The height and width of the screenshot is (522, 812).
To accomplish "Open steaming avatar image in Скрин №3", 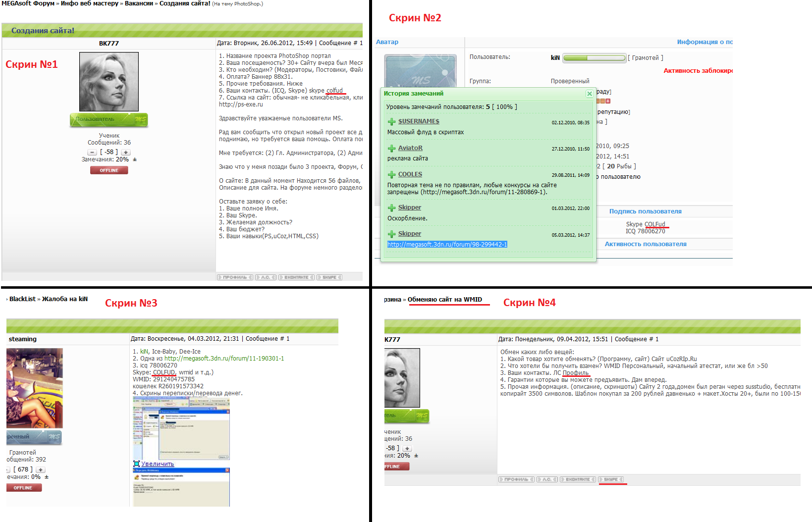I will 35,388.
